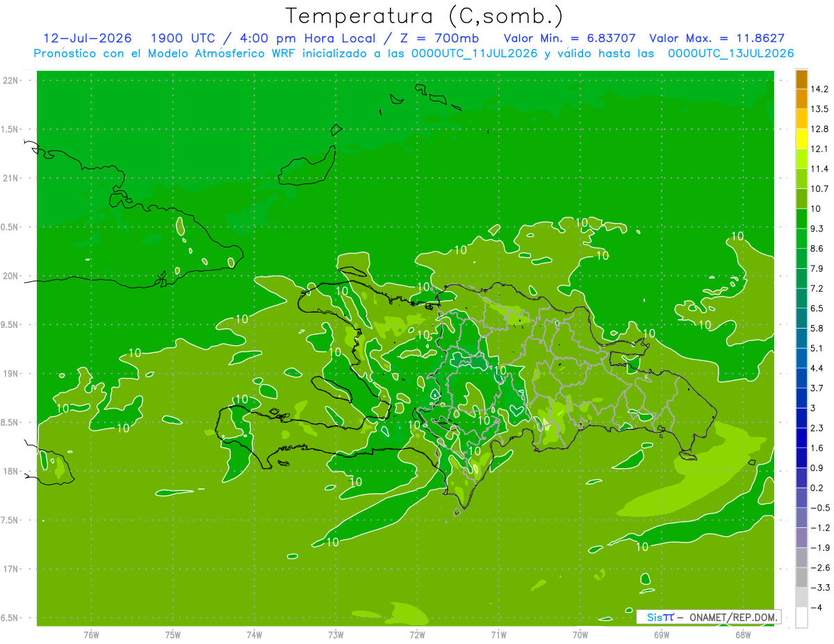Click the '14.2' color scale value
The image size is (834, 644).
[819, 89]
